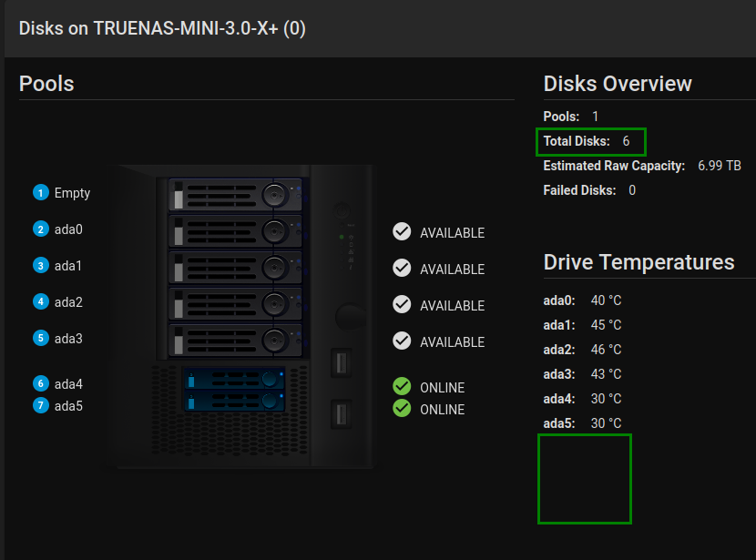Select the blue ada4 small drive bay
Screen dimensions: 756x560
point(234,380)
